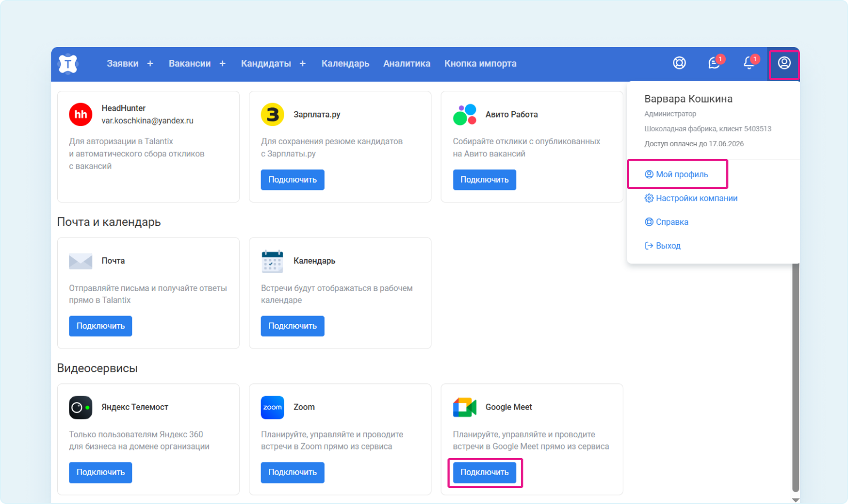The height and width of the screenshot is (504, 848).
Task: Connect Google Meet with Подключить button
Action: pos(484,472)
